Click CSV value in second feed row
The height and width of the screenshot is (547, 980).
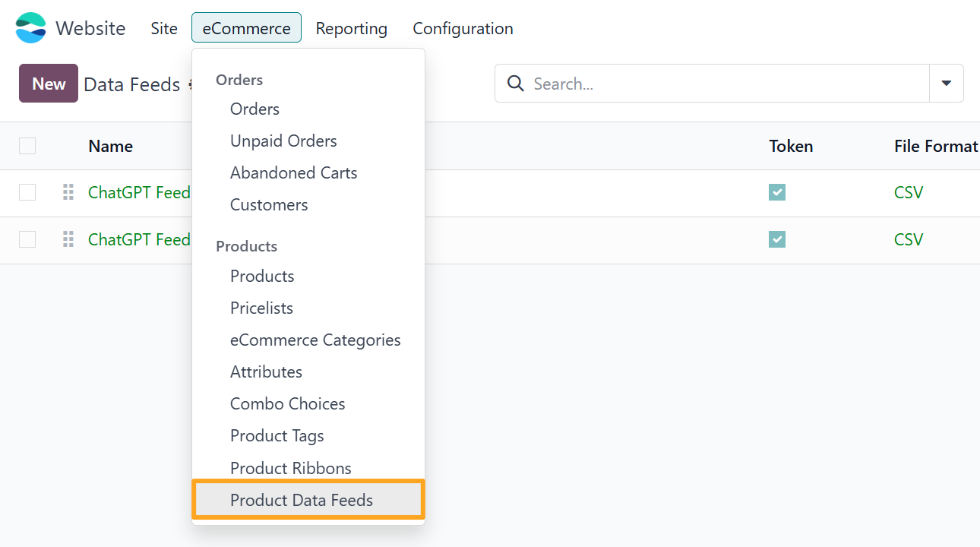(909, 239)
